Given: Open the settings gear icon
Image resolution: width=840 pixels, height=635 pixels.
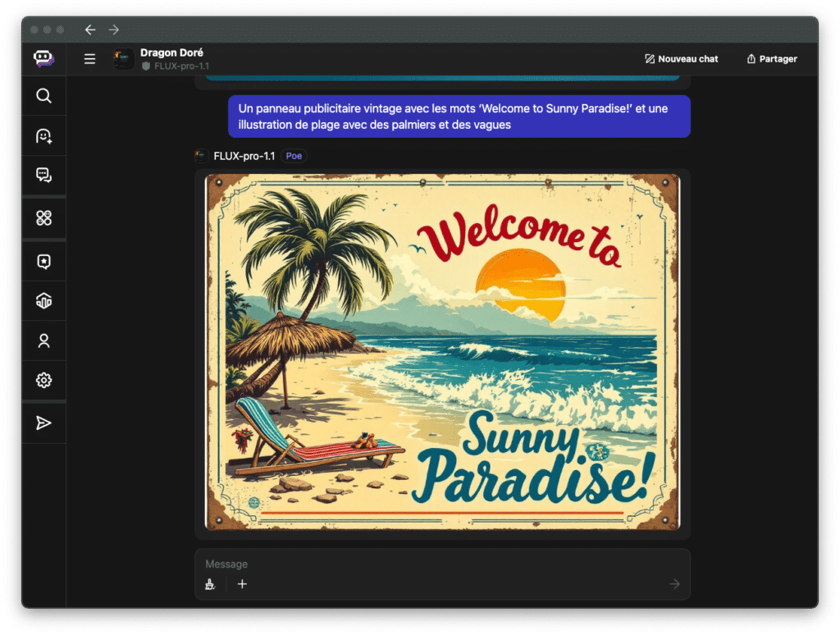Looking at the screenshot, I should point(44,381).
